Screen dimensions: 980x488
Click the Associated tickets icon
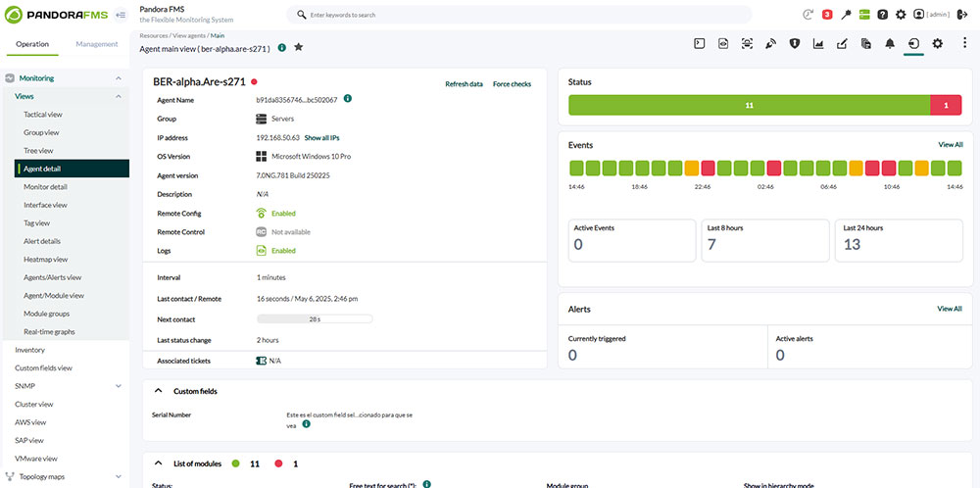click(262, 361)
